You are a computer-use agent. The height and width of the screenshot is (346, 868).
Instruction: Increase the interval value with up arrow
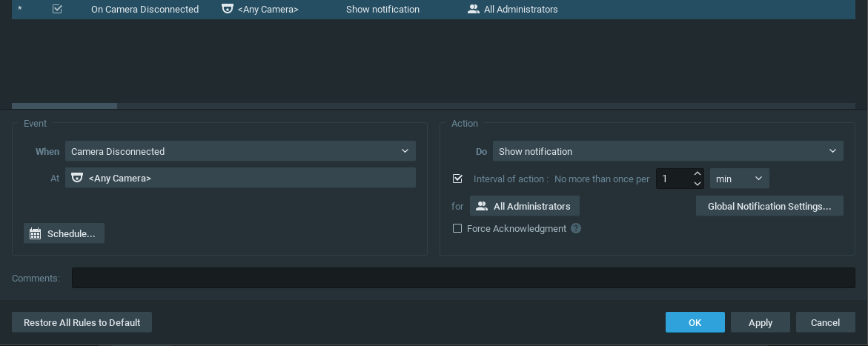697,174
